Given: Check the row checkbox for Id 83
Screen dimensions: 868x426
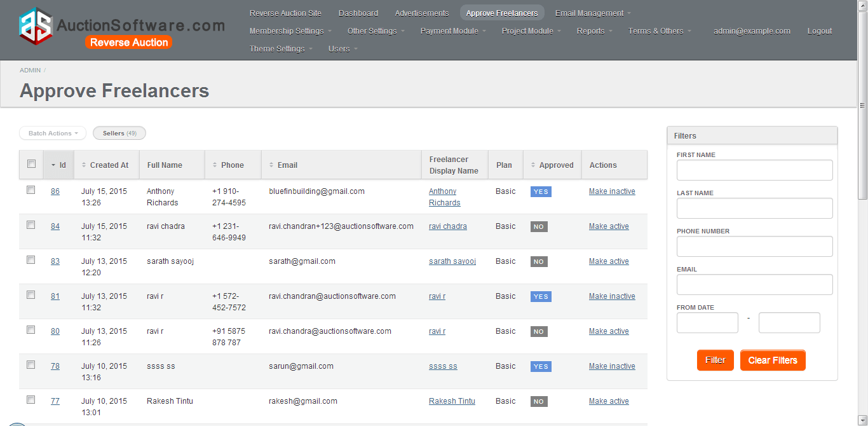Looking at the screenshot, I should [x=31, y=260].
